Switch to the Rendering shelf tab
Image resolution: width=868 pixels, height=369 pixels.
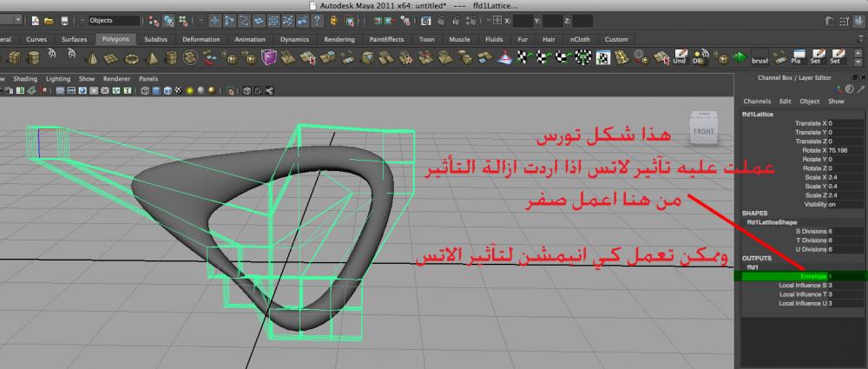tap(339, 39)
